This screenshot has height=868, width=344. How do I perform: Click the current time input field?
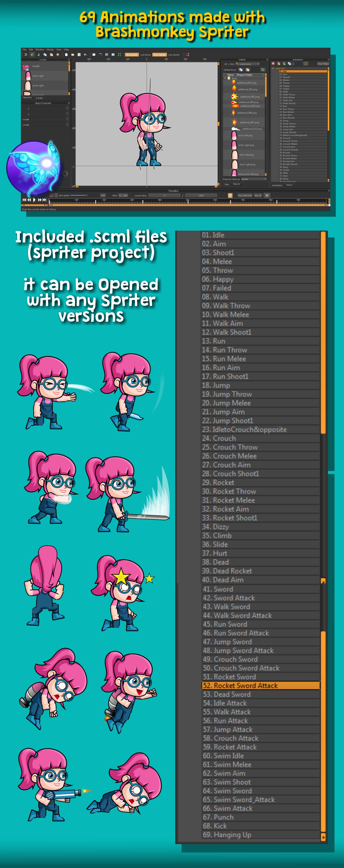point(164,195)
